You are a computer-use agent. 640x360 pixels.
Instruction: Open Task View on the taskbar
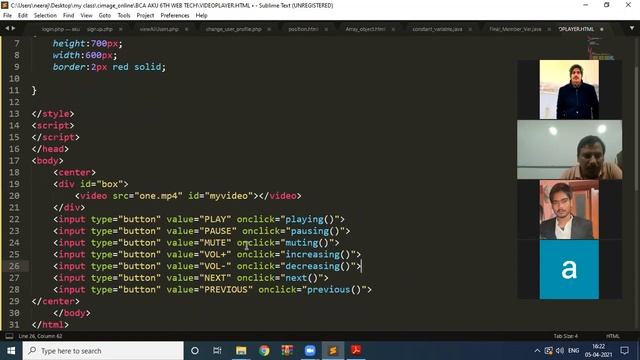[x=217, y=351]
